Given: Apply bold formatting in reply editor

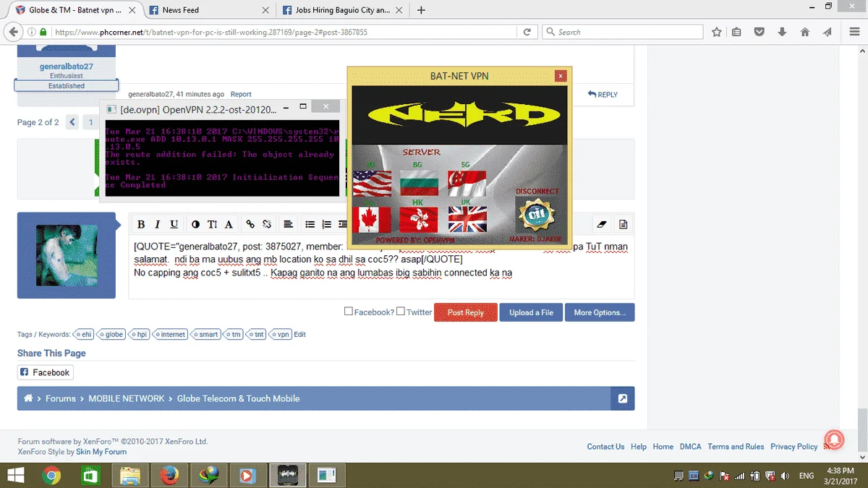Looking at the screenshot, I should [x=141, y=224].
